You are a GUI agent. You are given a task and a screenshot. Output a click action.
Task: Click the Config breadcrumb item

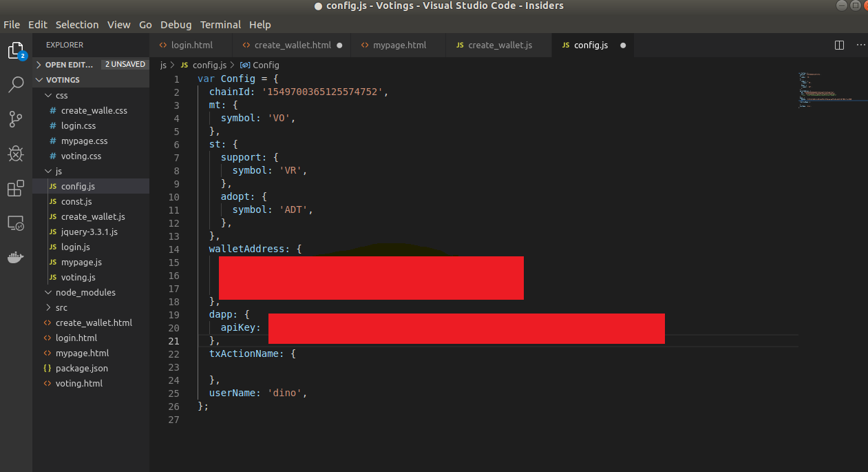(x=266, y=65)
